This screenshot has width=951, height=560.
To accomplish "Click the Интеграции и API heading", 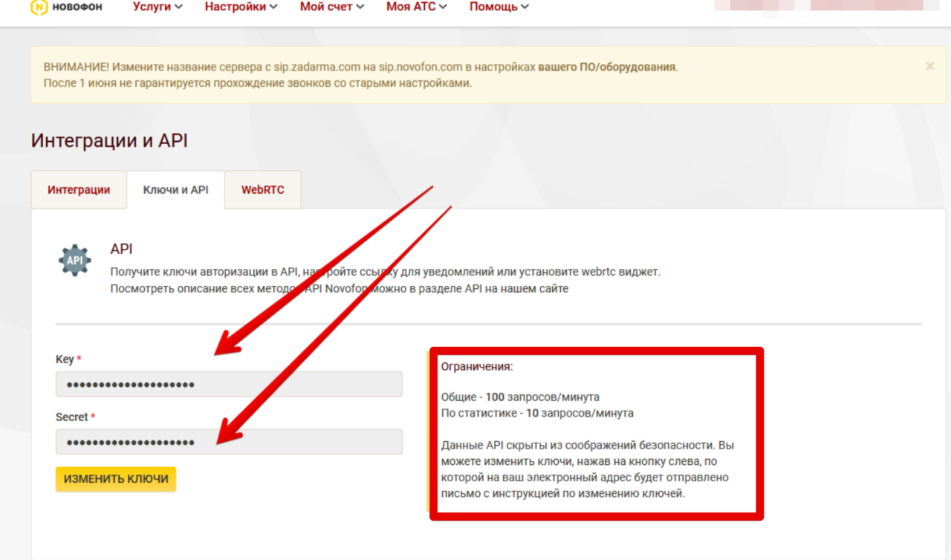I will point(109,140).
